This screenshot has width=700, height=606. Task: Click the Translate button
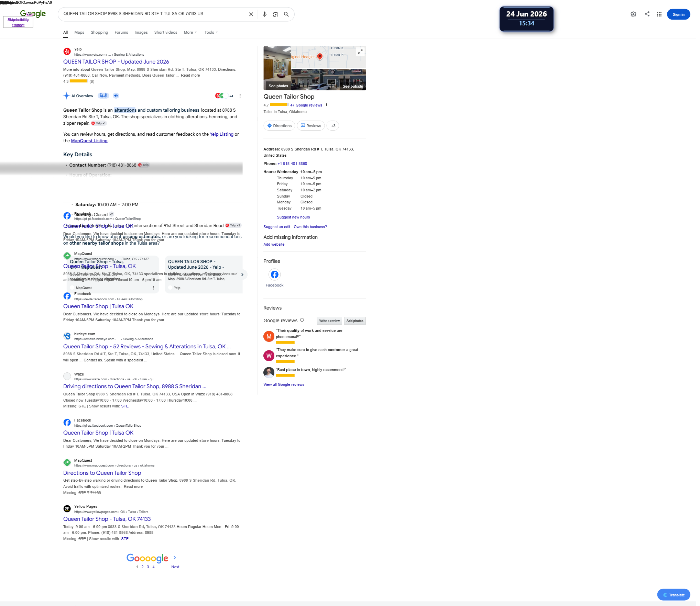[x=673, y=595]
